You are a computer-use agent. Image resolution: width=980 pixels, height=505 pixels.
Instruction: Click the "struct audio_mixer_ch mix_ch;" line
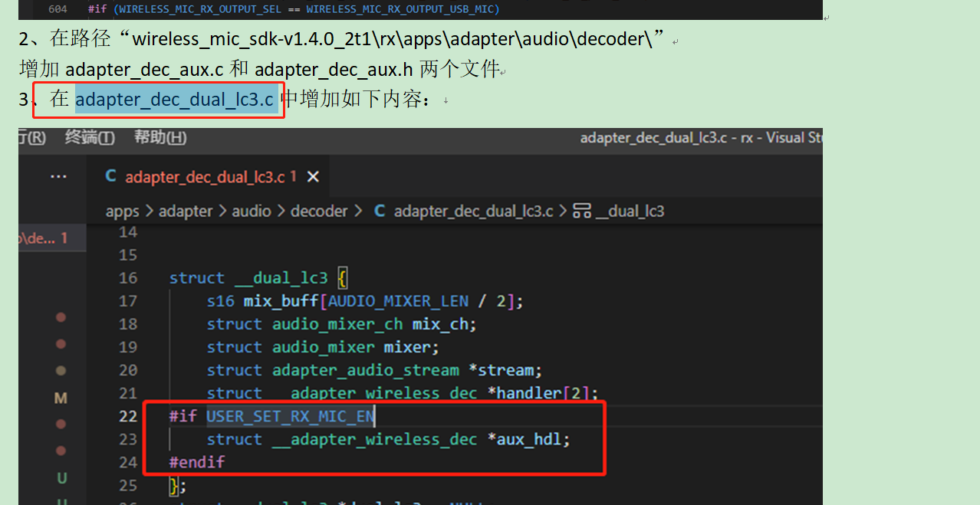342,324
